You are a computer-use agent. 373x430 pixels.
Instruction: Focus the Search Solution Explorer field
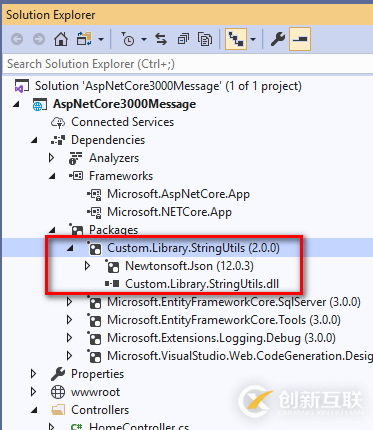coord(188,64)
